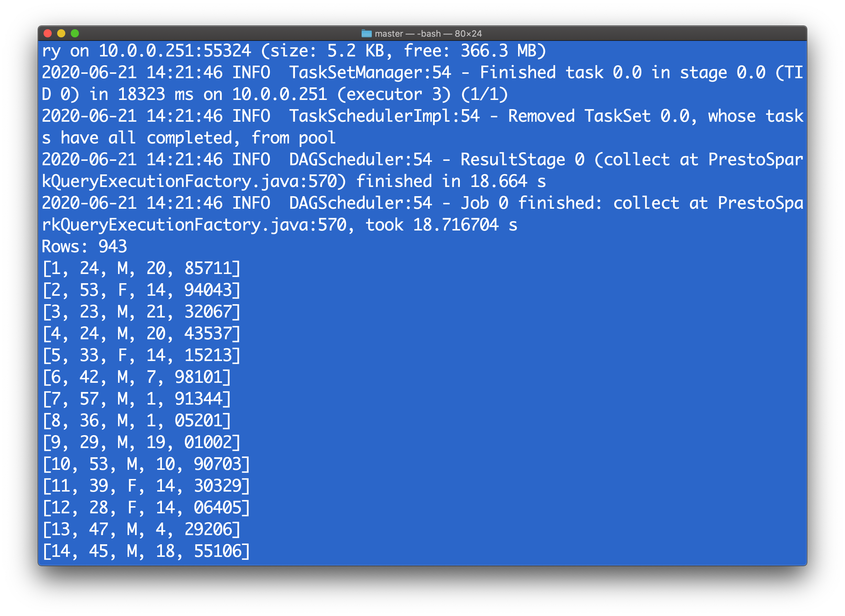
Task: Select the 'Rows: 943' output line
Action: (84, 246)
